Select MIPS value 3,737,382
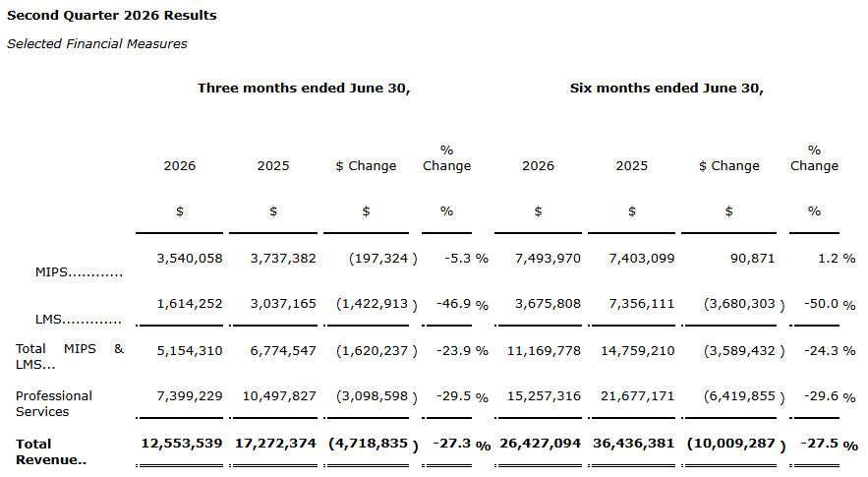The height and width of the screenshot is (477, 868). coord(283,258)
